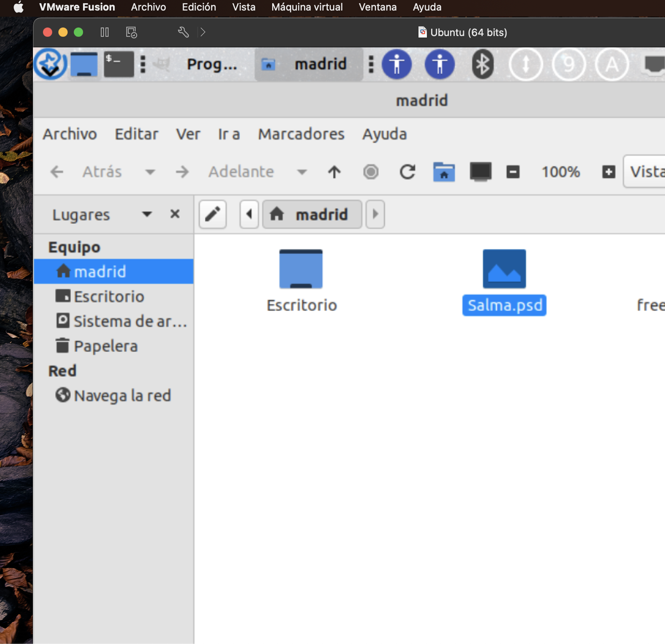Open the Vista view mode dropdown
665x644 pixels.
click(x=645, y=172)
